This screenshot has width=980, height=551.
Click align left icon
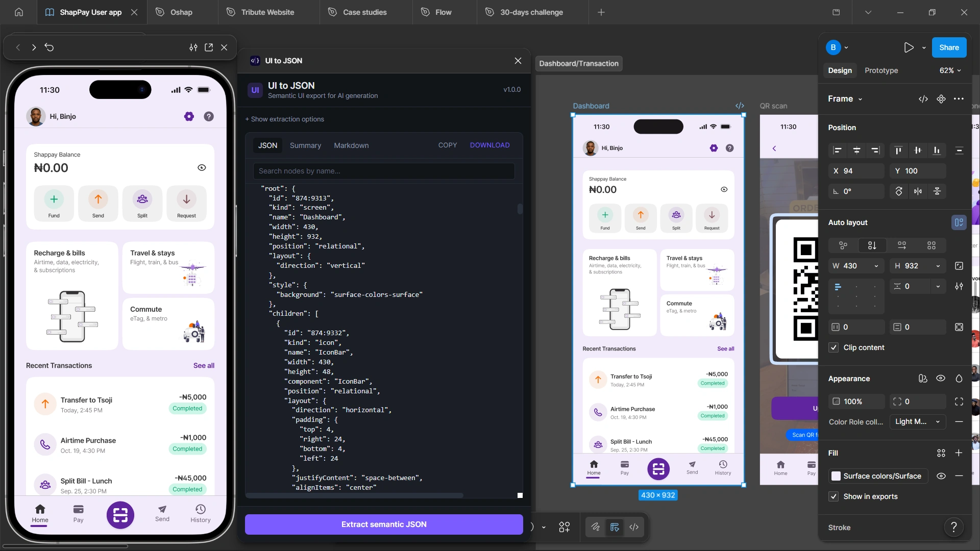click(838, 151)
